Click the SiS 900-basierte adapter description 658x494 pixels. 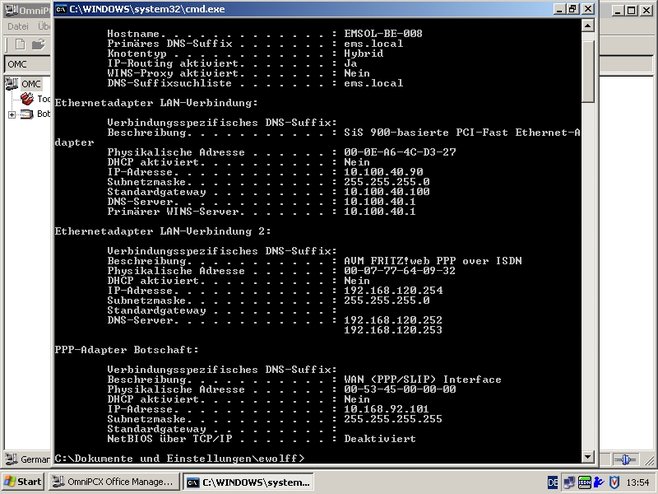coord(462,133)
